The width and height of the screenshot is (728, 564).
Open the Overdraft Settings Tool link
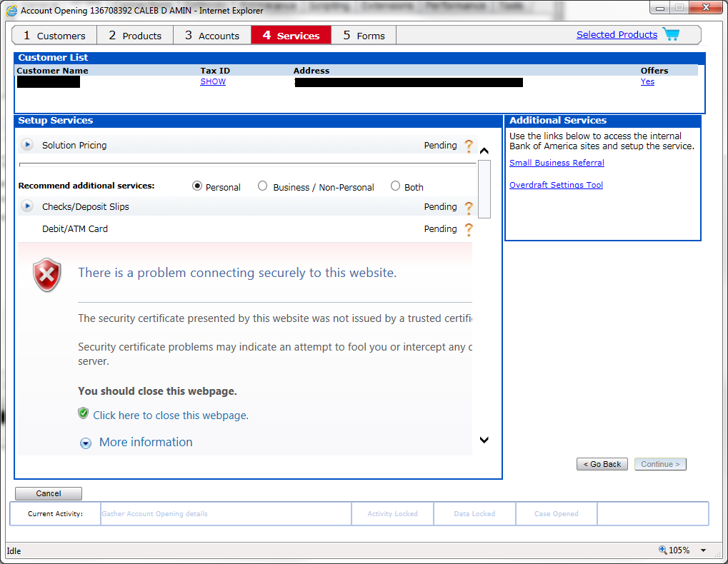tap(556, 185)
